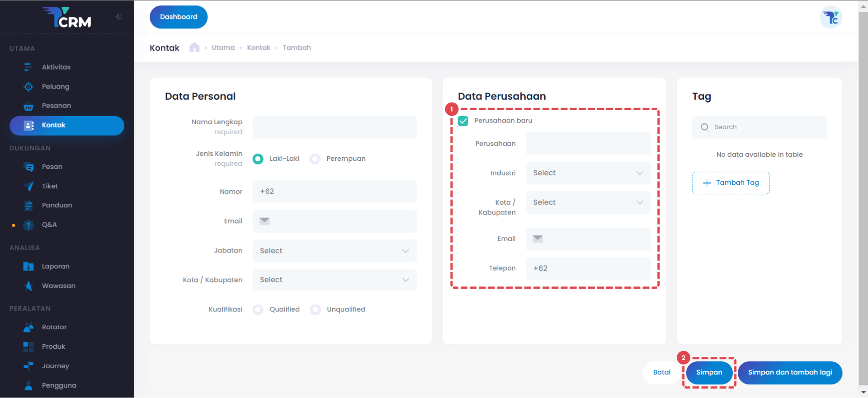Viewport: 868px width, 398px height.
Task: Click the Aktivitas sidebar icon
Action: point(28,67)
